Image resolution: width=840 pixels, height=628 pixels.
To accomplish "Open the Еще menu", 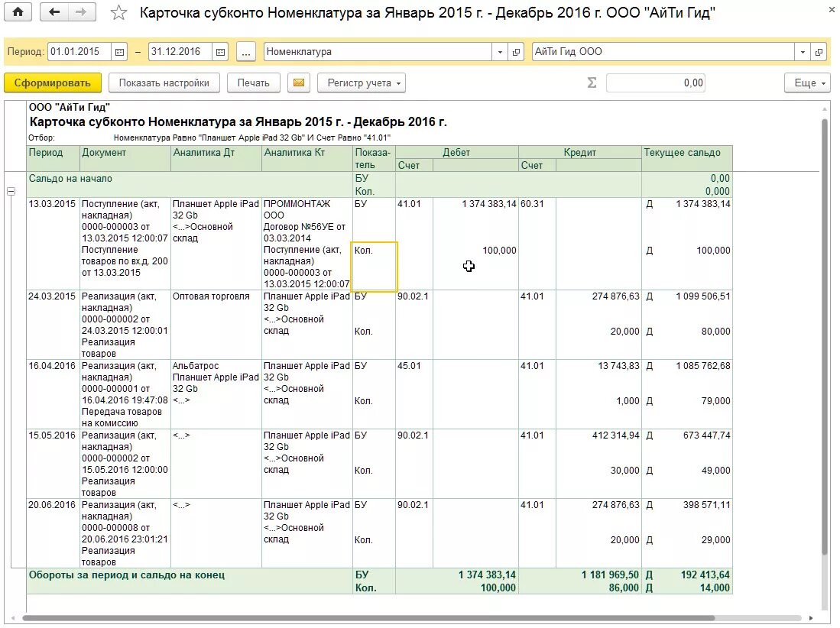I will (x=807, y=83).
